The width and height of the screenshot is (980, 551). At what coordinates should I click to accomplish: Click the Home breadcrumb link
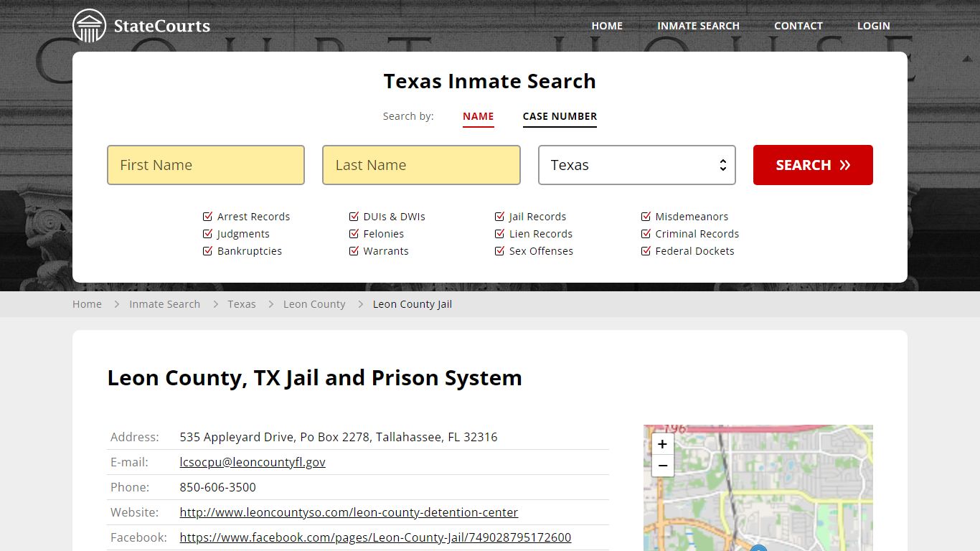(87, 304)
